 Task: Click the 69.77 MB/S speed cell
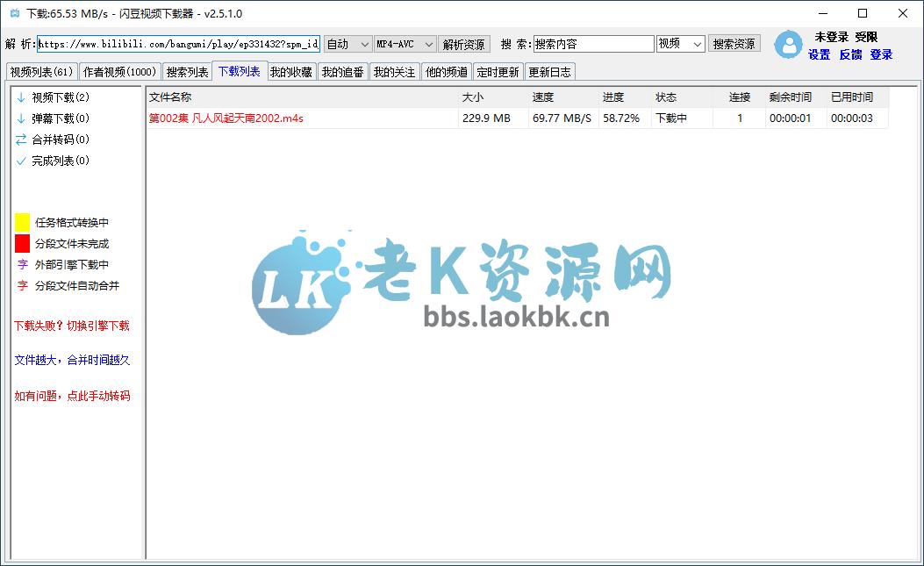coord(562,118)
